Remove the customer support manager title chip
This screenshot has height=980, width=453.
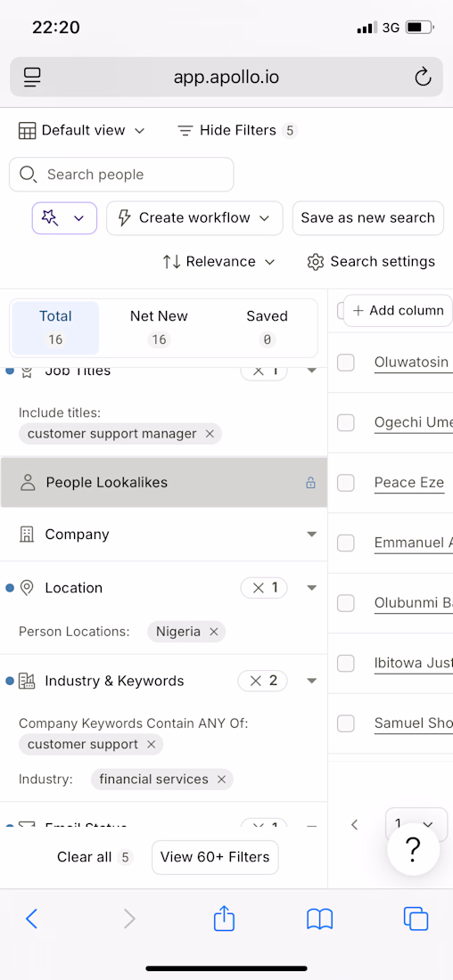tap(210, 433)
